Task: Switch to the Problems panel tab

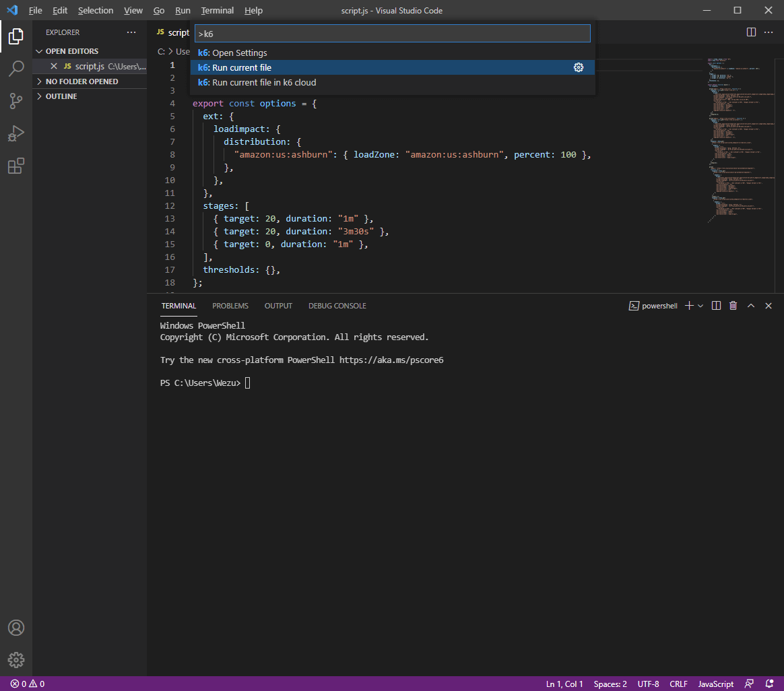Action: tap(230, 306)
